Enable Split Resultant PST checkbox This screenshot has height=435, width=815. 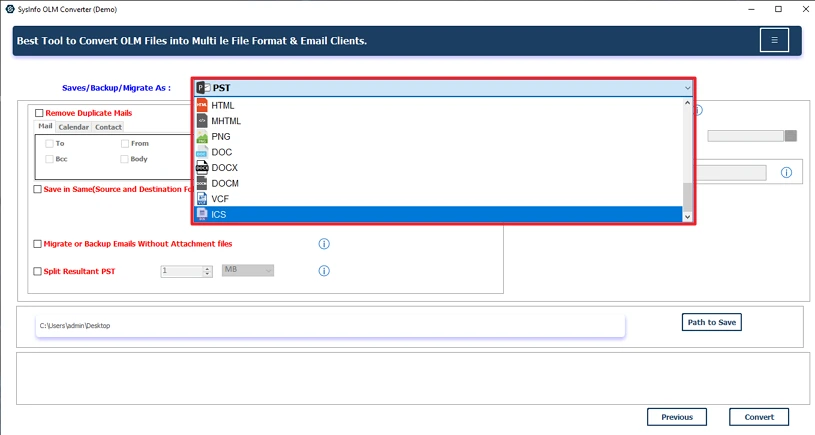[x=37, y=271]
